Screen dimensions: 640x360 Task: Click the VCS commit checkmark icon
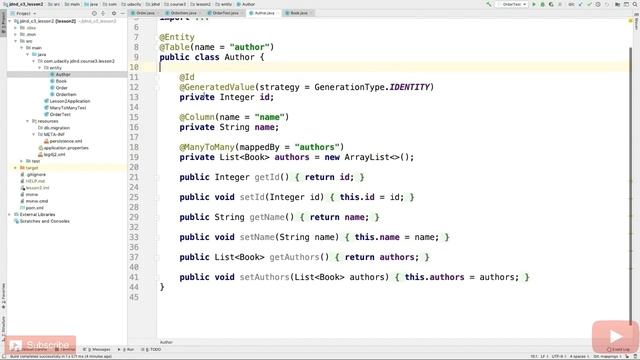(589, 4)
